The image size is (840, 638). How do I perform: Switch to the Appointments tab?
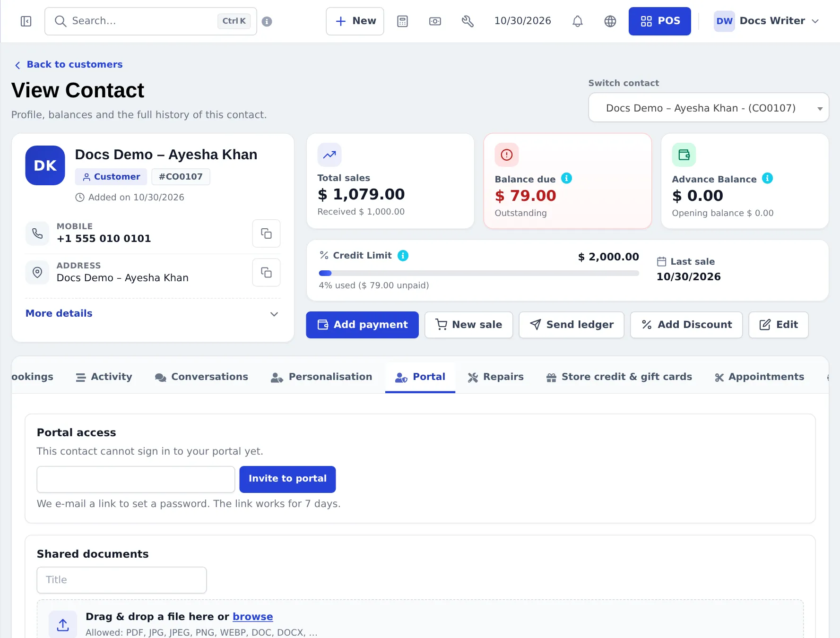pos(759,377)
